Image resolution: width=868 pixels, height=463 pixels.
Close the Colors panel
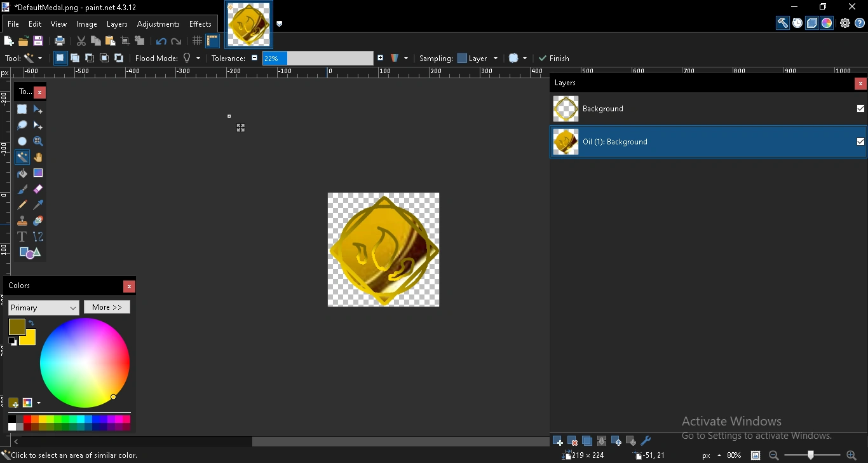(129, 287)
